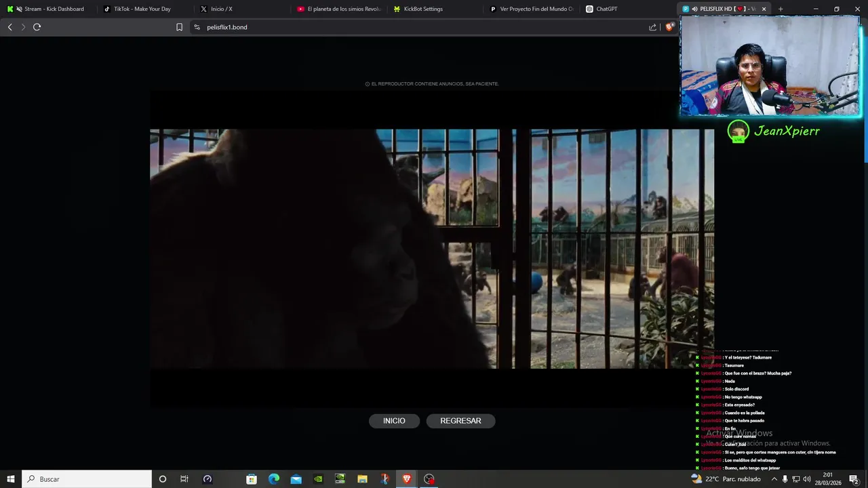Click the JeanXpierr live avatar icon
This screenshot has width=868, height=488.
pyautogui.click(x=738, y=131)
